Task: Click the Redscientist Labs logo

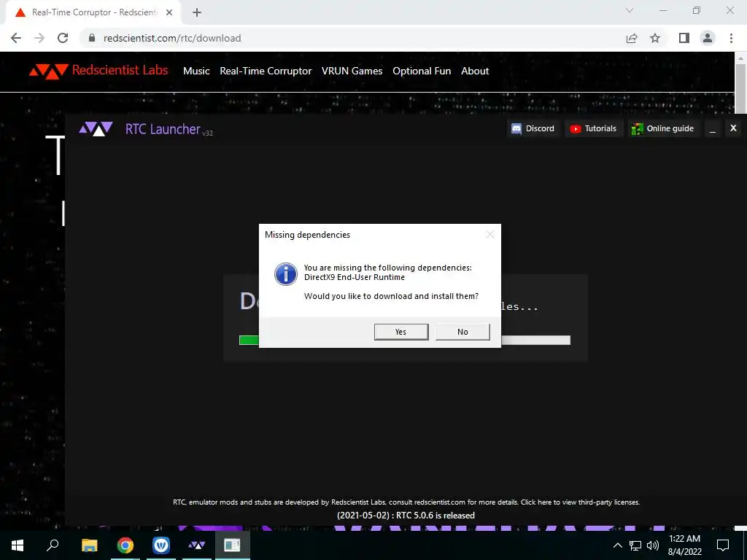Action: pos(98,71)
